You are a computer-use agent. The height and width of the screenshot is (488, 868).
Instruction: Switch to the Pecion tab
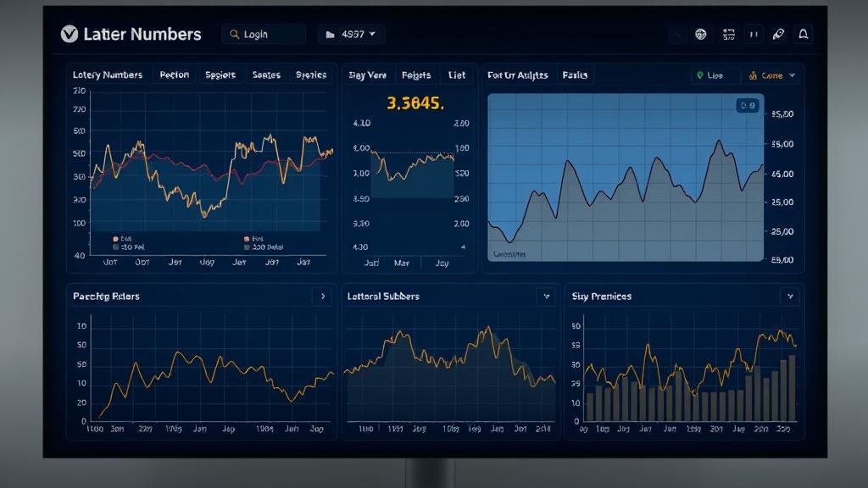click(x=175, y=75)
